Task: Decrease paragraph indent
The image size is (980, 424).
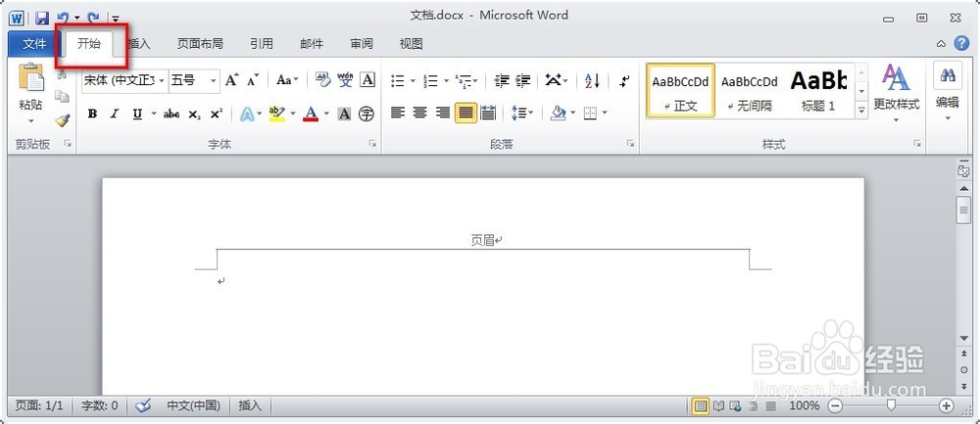Action: pos(501,80)
